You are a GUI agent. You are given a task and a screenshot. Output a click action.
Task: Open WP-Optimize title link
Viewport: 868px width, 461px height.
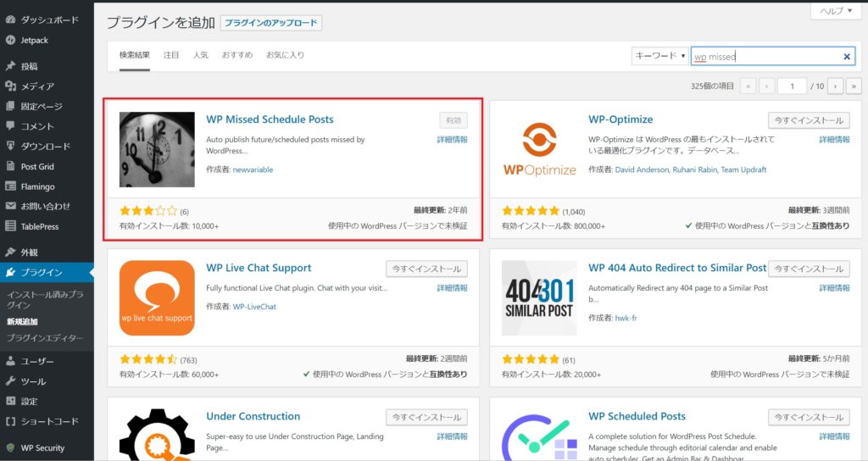620,119
